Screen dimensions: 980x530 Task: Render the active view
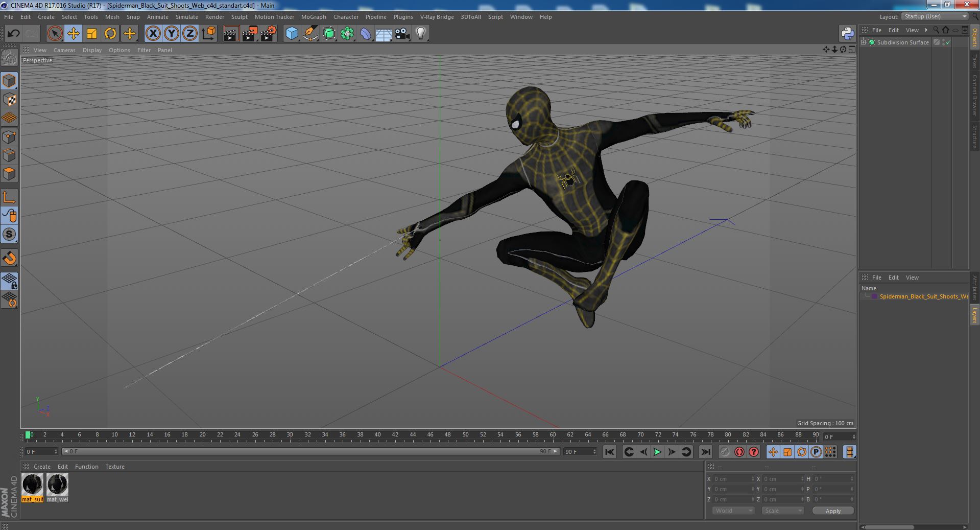pyautogui.click(x=231, y=34)
